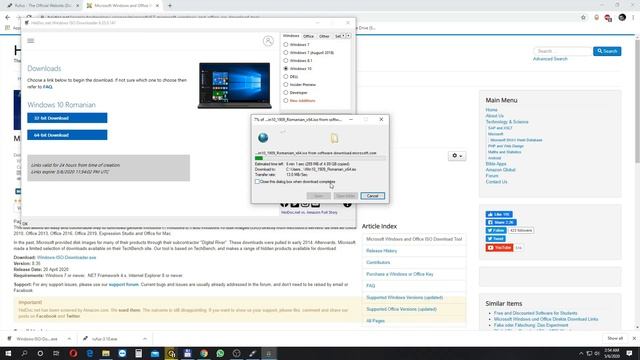Launch Opera from the taskbar
Screen dimensions: 640x360
(73, 353)
